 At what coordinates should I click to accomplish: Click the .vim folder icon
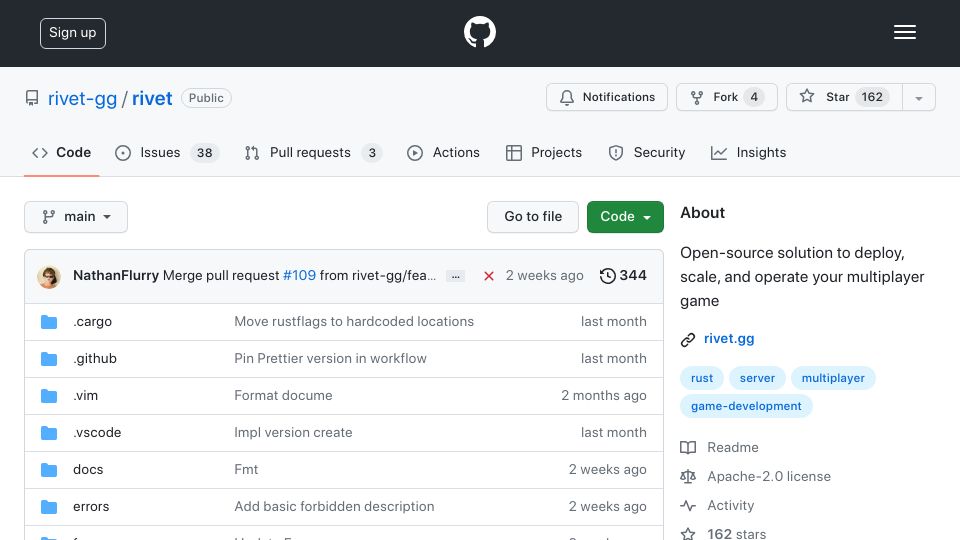tap(49, 396)
